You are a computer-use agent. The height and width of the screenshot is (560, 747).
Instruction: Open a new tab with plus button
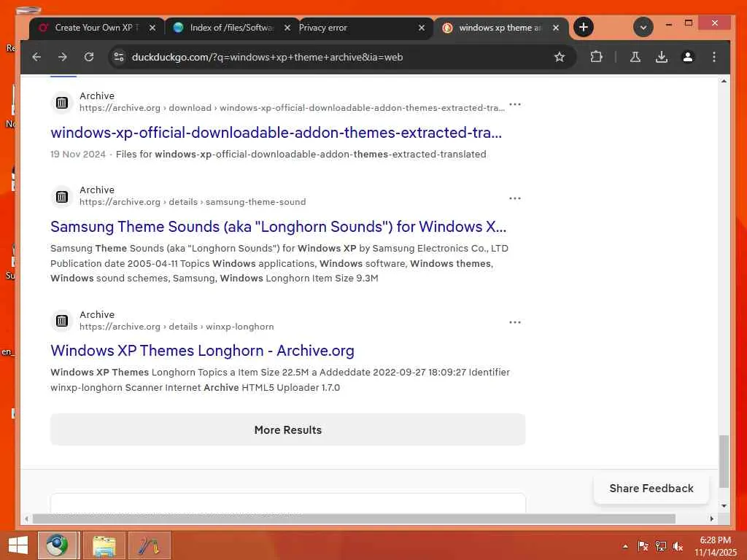coord(583,27)
